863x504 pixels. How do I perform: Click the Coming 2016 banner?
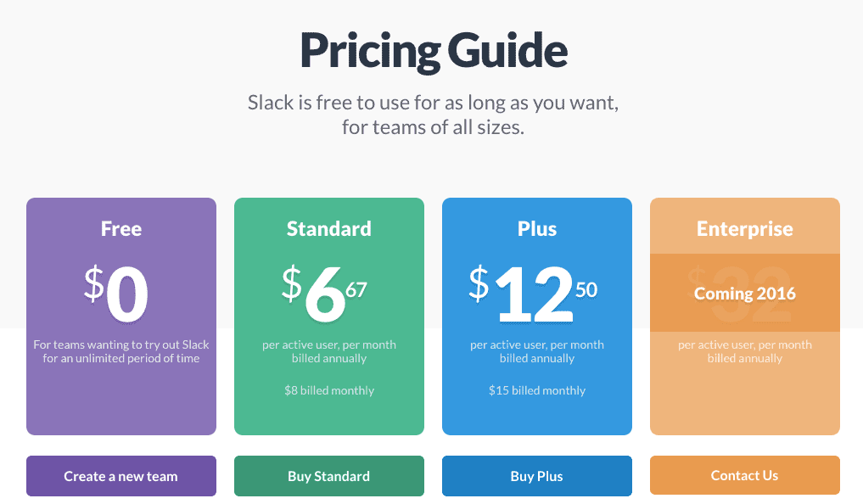pyautogui.click(x=744, y=294)
